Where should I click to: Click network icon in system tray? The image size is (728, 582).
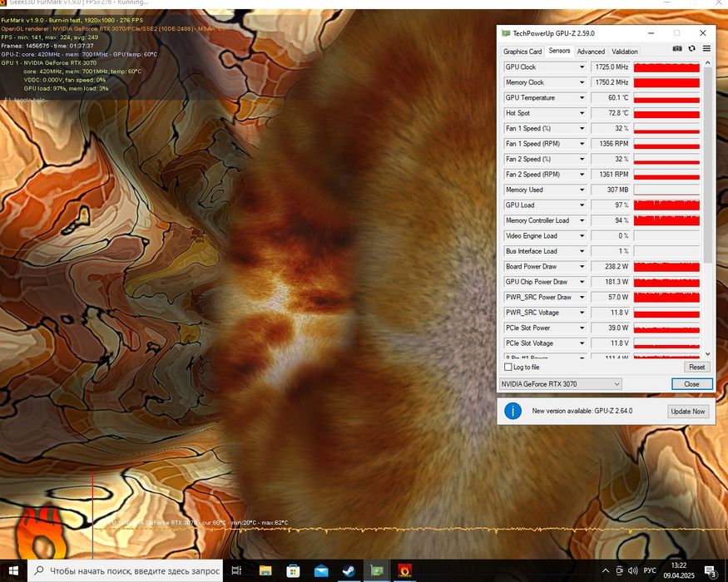click(x=619, y=571)
